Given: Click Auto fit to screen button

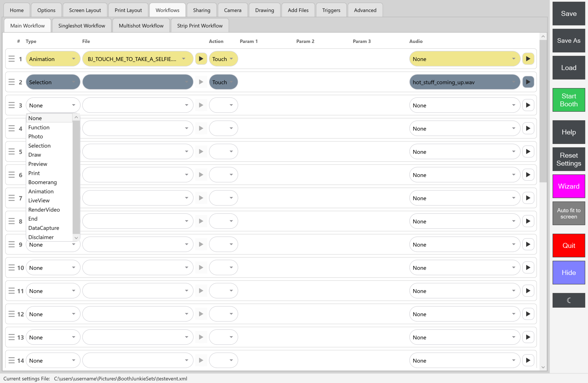Looking at the screenshot, I should pyautogui.click(x=569, y=213).
